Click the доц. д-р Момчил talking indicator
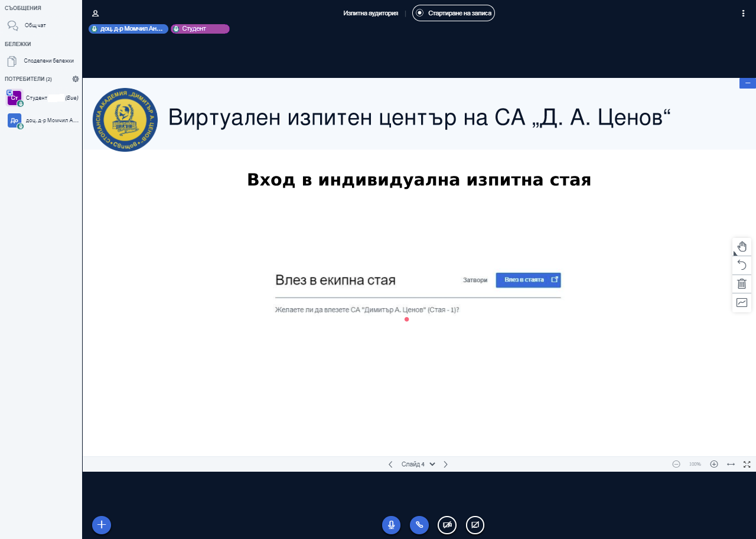The width and height of the screenshot is (756, 539). coord(128,28)
